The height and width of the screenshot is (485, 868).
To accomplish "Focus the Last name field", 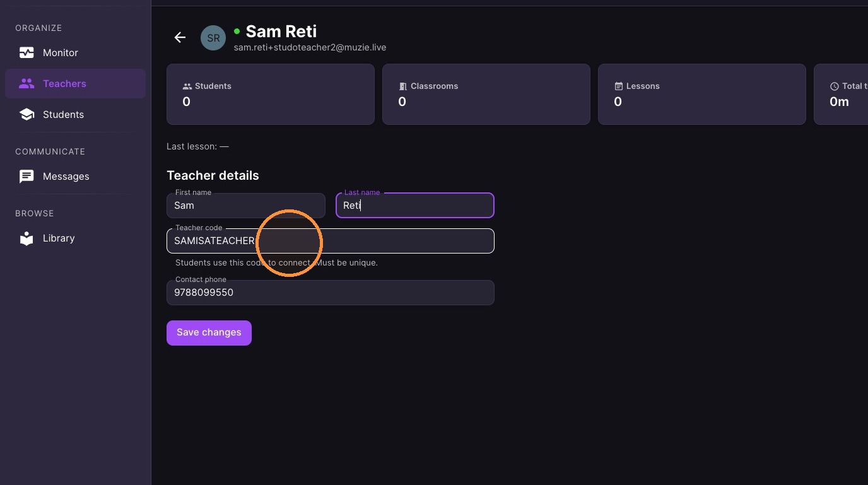I will click(x=415, y=206).
